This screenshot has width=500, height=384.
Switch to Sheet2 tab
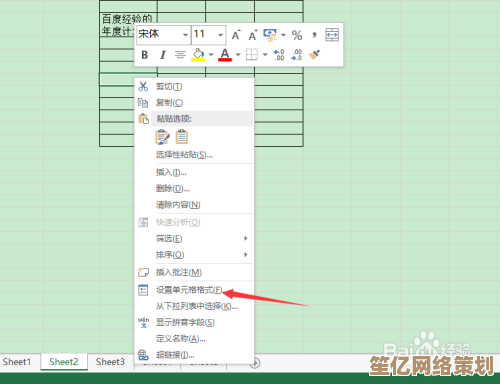64,362
